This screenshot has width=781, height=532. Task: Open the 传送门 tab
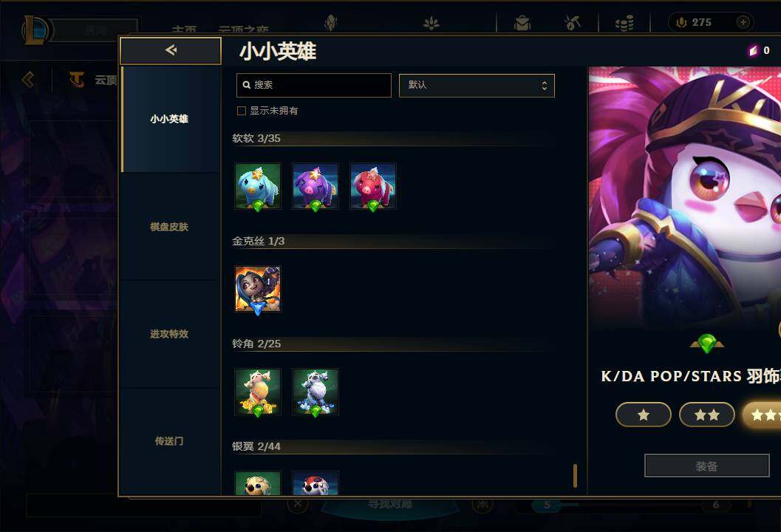tap(169, 441)
